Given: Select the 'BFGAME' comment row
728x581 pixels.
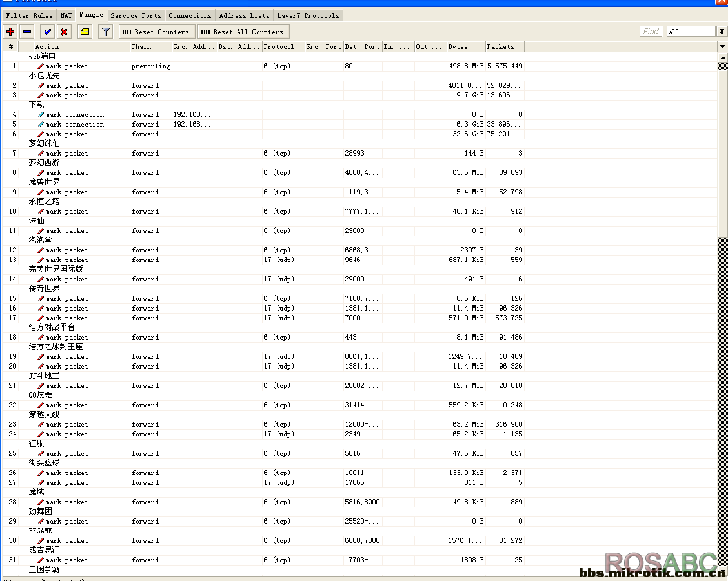Looking at the screenshot, I should click(360, 531).
